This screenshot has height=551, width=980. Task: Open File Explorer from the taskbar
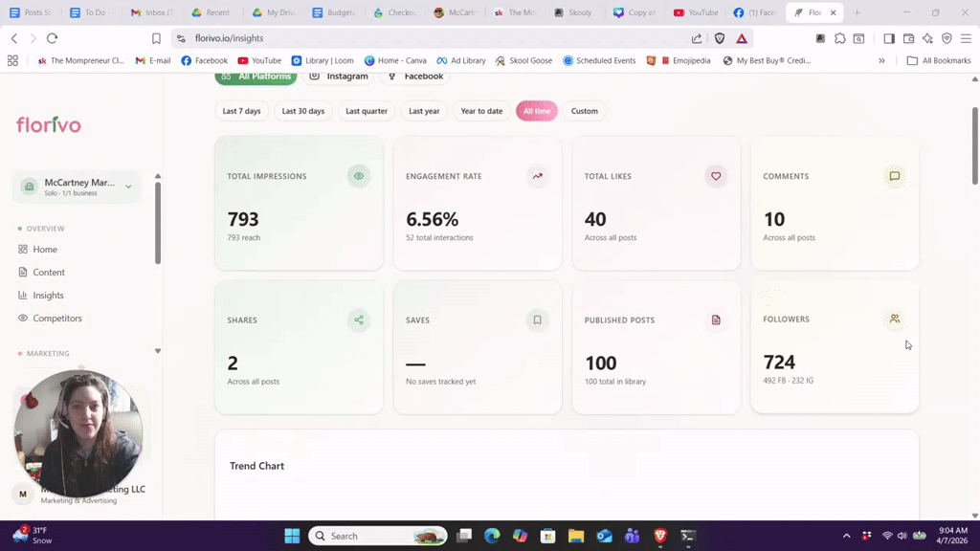[575, 536]
